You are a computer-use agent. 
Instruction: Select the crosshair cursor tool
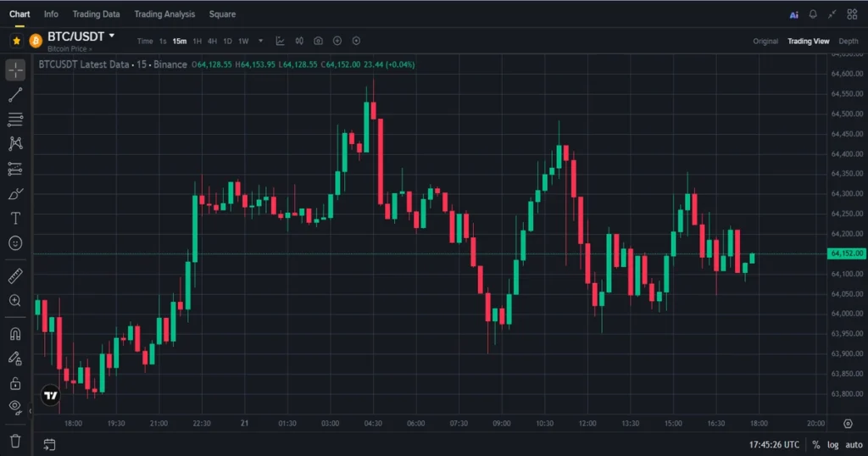point(15,70)
